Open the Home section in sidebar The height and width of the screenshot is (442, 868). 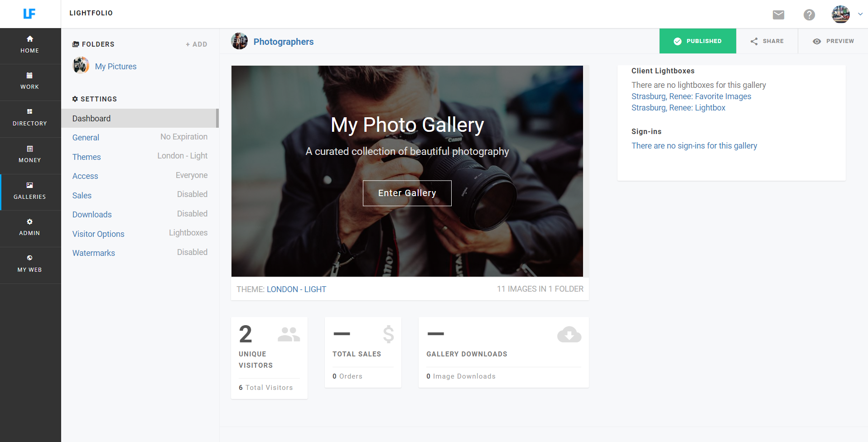click(x=30, y=46)
